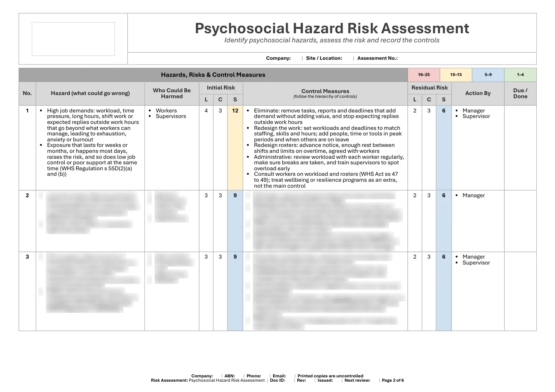The width and height of the screenshot is (555, 392).
Task: Click the 'Consult workers on workload' control bullet
Action: [326, 180]
